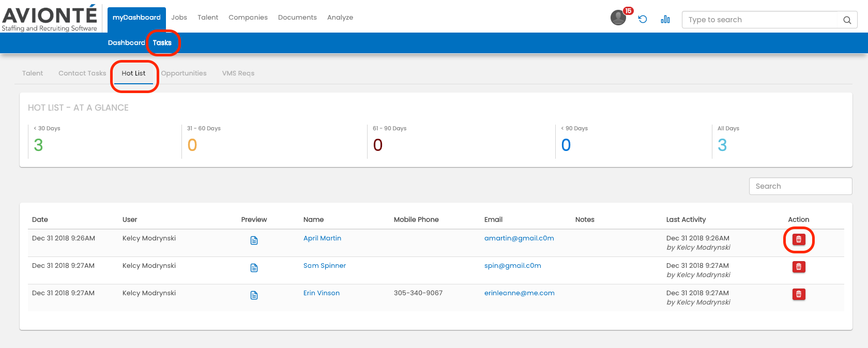This screenshot has width=868, height=348.
Task: Switch to the Contact Tasks tab
Action: click(82, 73)
